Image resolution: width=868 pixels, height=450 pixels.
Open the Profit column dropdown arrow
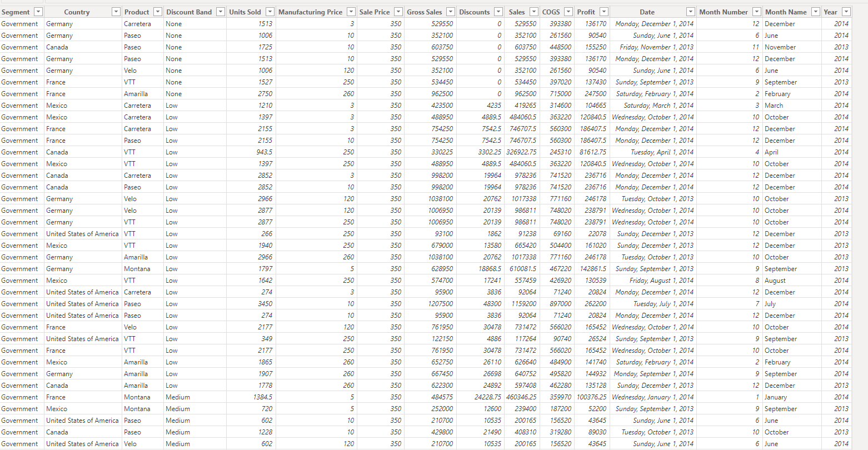pyautogui.click(x=604, y=12)
